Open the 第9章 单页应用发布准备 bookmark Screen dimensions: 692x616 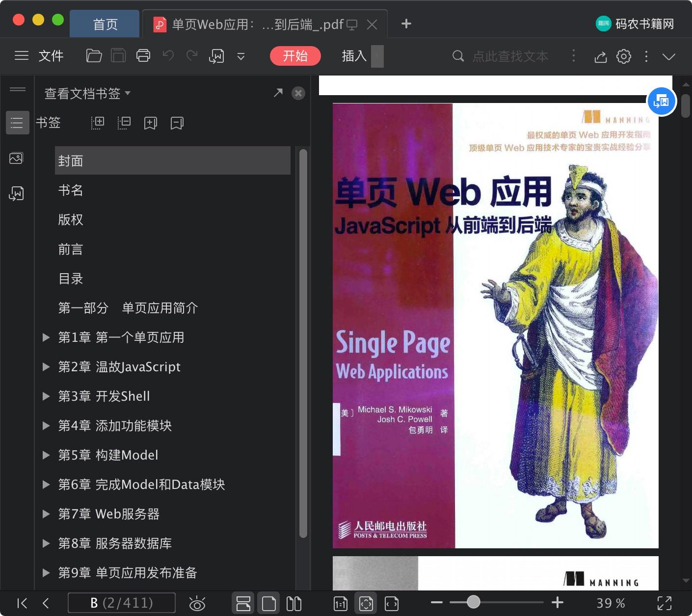pyautogui.click(x=128, y=573)
